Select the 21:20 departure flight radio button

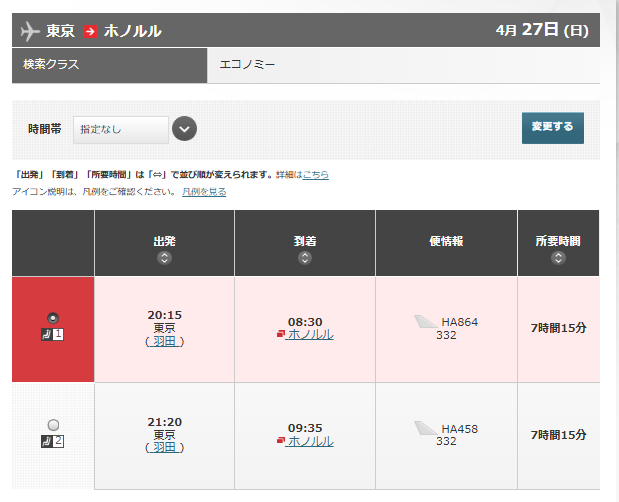pos(53,425)
